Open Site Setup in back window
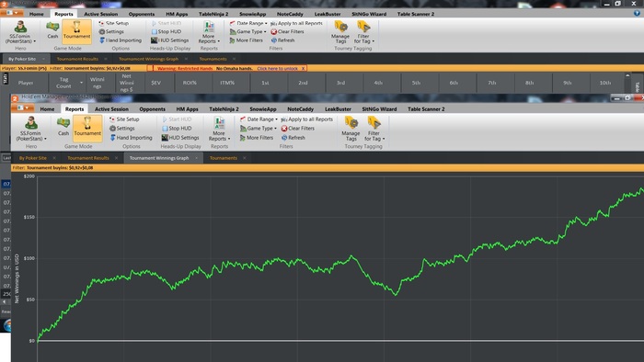 pyautogui.click(x=113, y=23)
